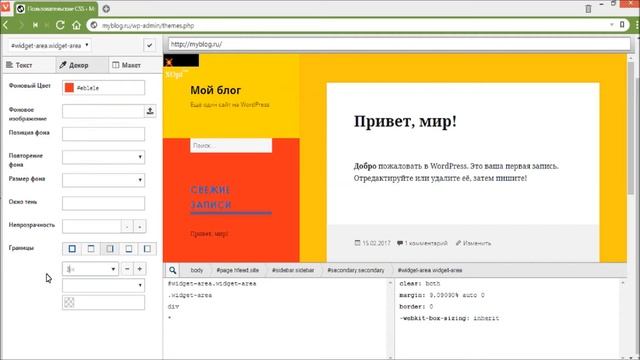Open the Повторение фона dropdown
640x360 pixels.
point(104,157)
